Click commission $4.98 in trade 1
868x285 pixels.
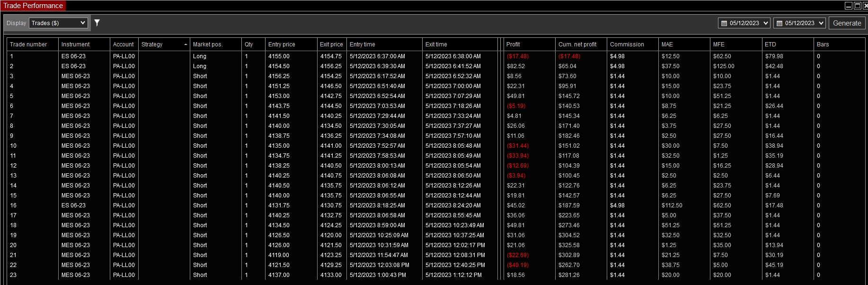tap(617, 56)
